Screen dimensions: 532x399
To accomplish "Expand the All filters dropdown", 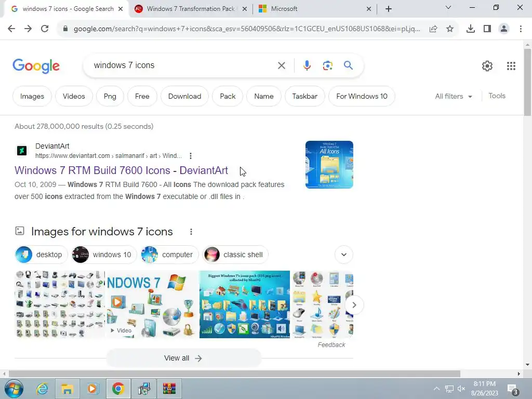I will (454, 96).
